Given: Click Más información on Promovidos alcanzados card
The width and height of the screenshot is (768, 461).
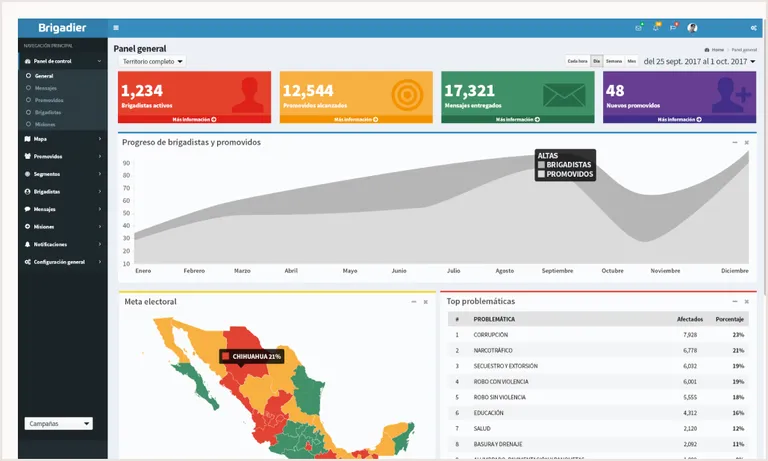Looking at the screenshot, I should pos(356,120).
